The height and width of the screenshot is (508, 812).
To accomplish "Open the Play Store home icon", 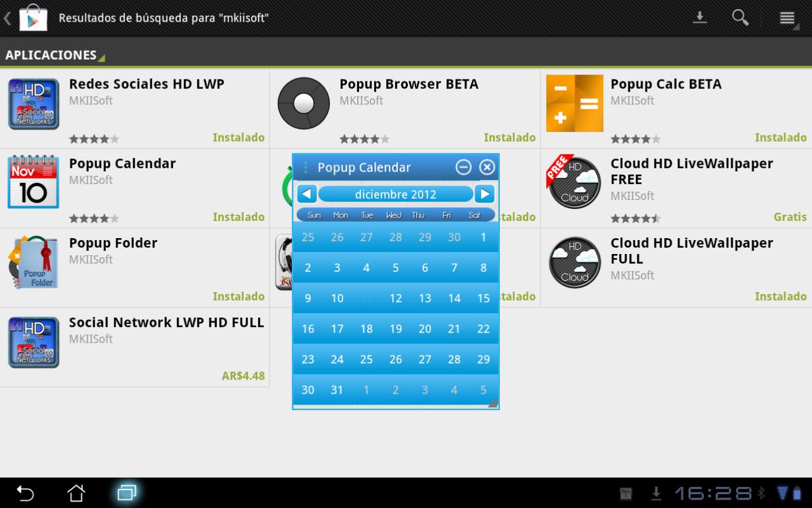I will click(x=33, y=18).
